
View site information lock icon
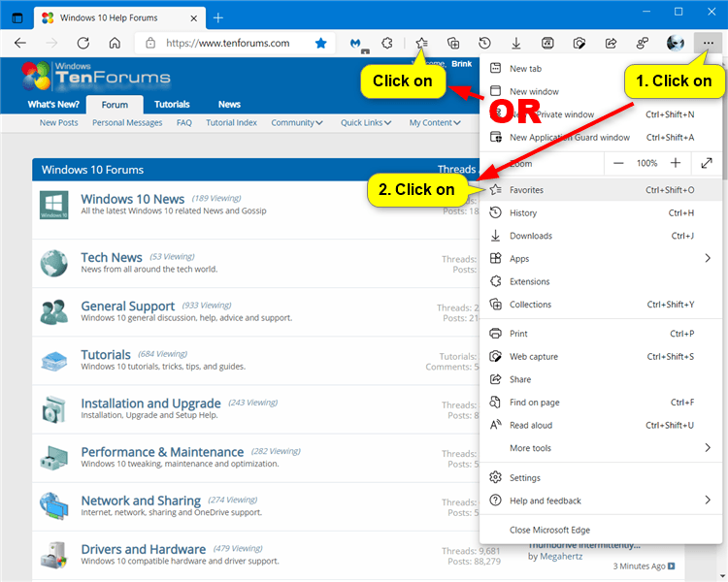[150, 43]
